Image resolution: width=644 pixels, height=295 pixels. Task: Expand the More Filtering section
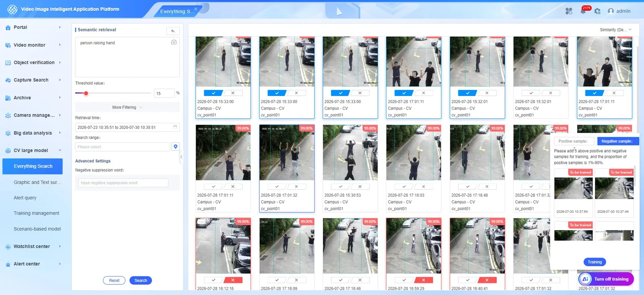pyautogui.click(x=127, y=108)
